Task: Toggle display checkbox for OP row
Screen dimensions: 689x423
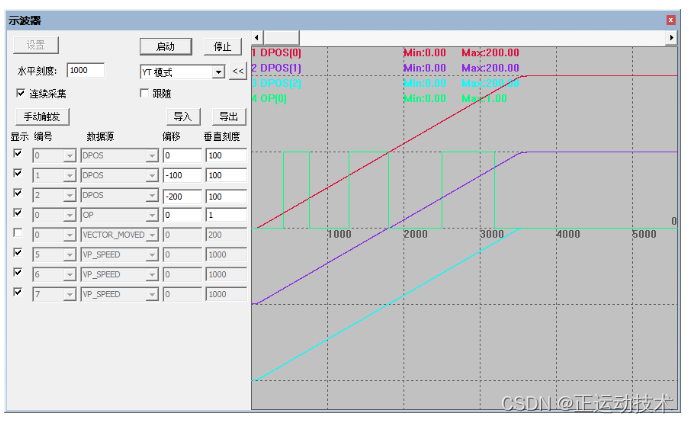Action: [18, 213]
